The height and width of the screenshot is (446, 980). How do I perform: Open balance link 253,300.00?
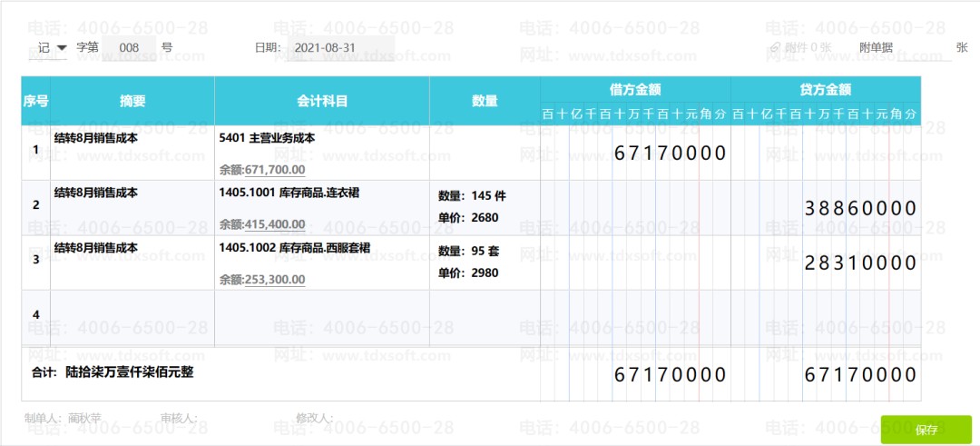click(275, 280)
